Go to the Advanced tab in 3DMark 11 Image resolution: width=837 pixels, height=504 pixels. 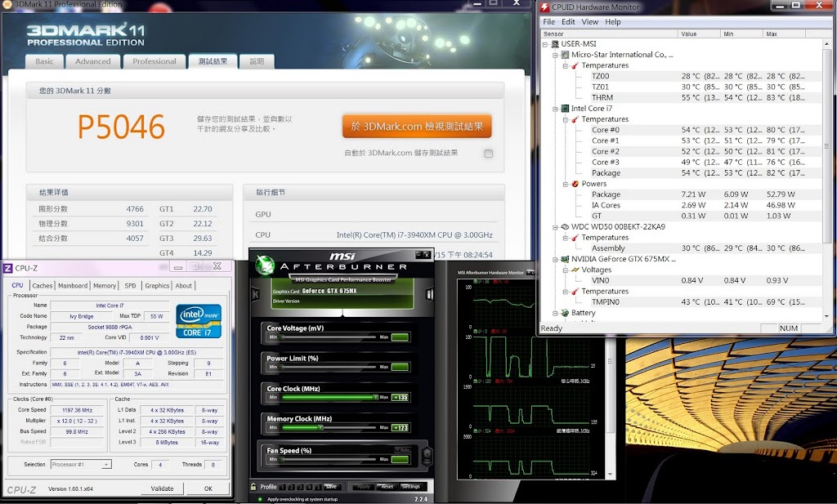click(x=93, y=61)
